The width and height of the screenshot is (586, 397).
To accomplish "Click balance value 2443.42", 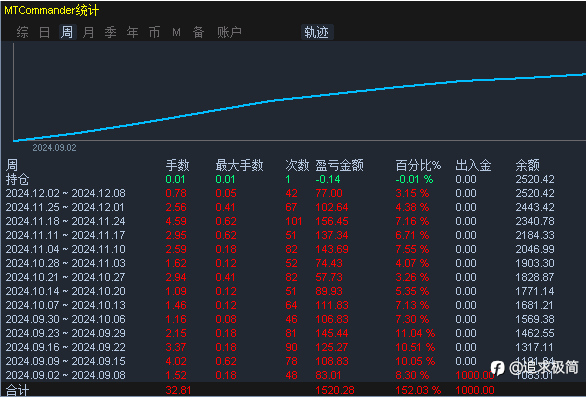I will [x=535, y=207].
